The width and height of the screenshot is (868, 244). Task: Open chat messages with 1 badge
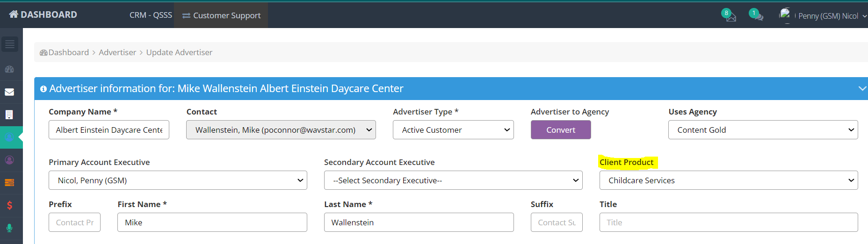pos(757,16)
